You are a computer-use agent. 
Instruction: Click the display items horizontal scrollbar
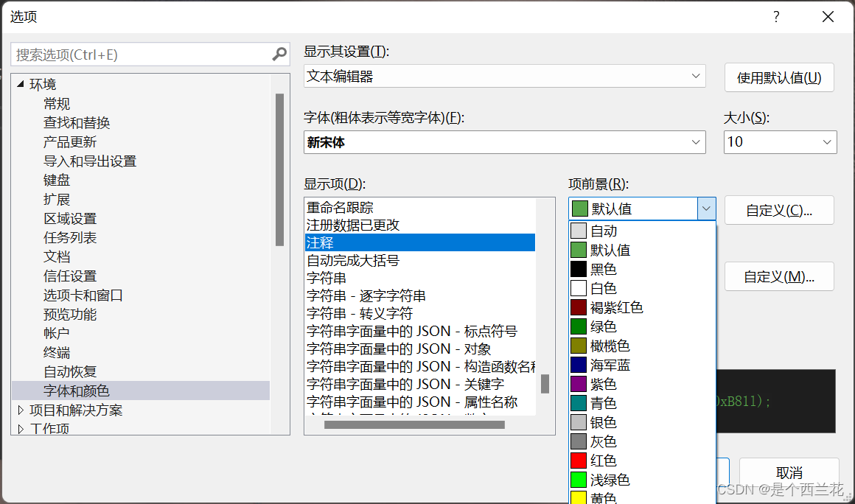414,424
